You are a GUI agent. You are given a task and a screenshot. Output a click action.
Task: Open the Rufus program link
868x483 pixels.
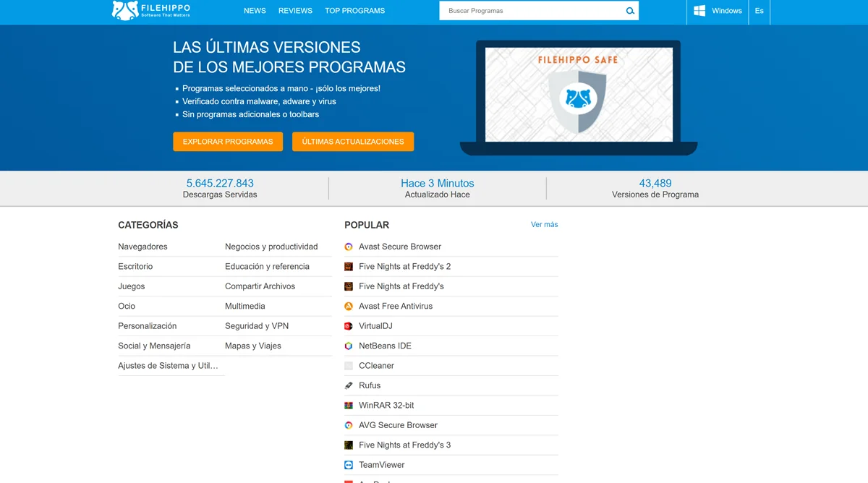click(x=370, y=386)
